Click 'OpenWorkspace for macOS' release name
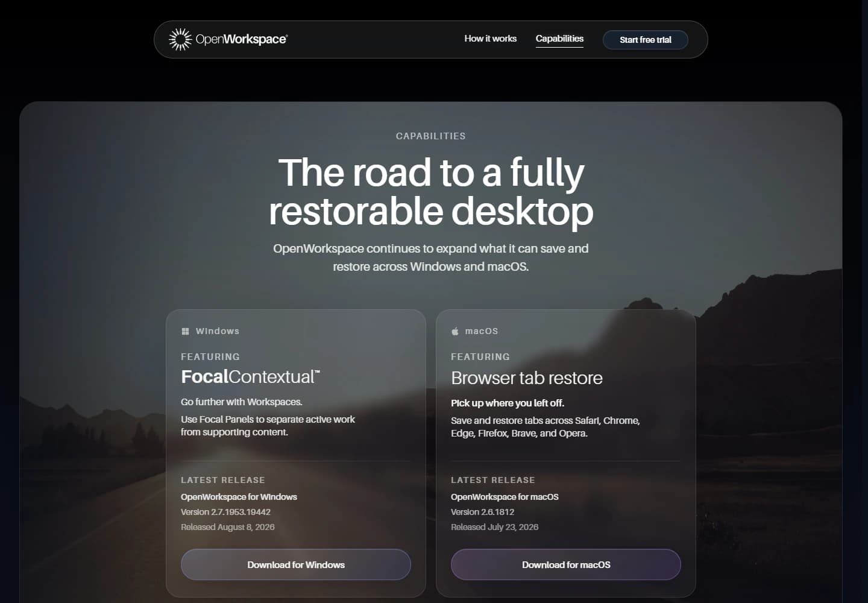The height and width of the screenshot is (603, 868). [x=505, y=497]
